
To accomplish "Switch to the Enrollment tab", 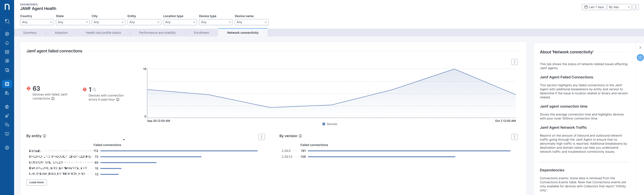I will [201, 33].
